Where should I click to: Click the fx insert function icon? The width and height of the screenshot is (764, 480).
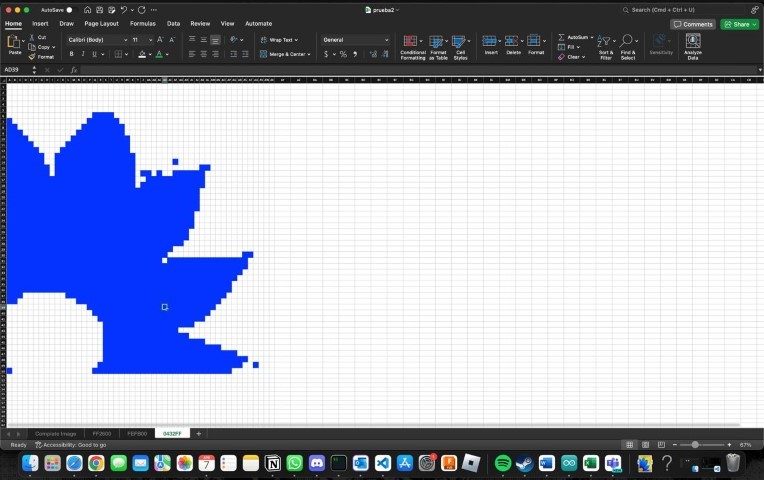tap(74, 70)
